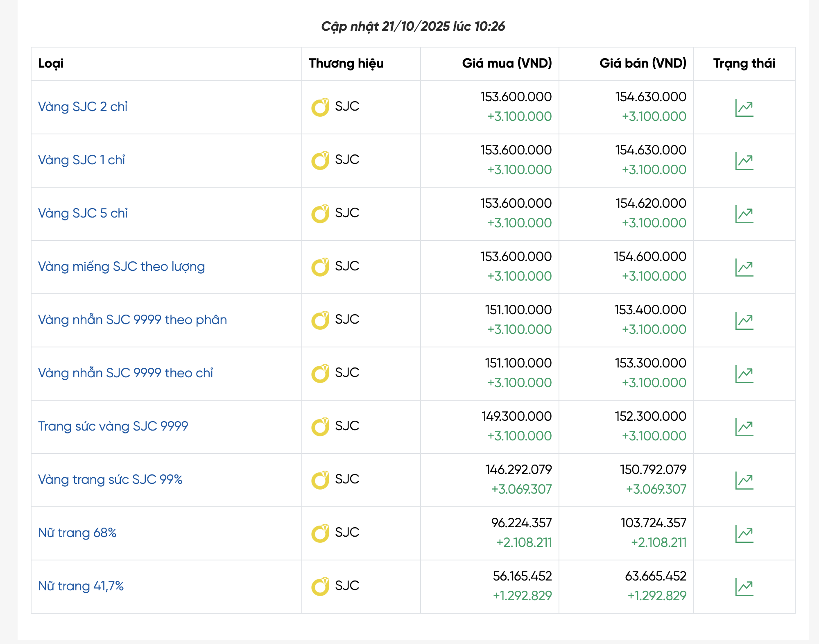
Task: Click the SJC ring logo in the Vàng trang sức SJC 99% row
Action: (320, 480)
